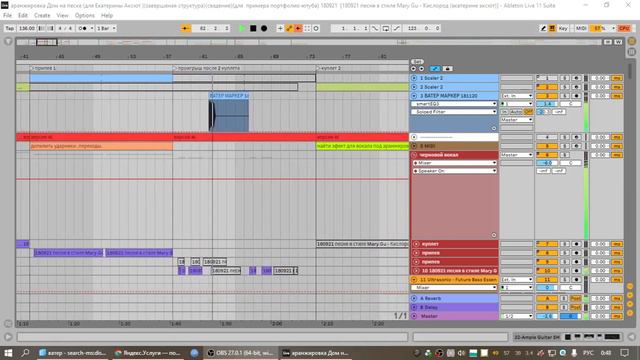Toggle Post button on the A Reverb return

[x=576, y=298]
